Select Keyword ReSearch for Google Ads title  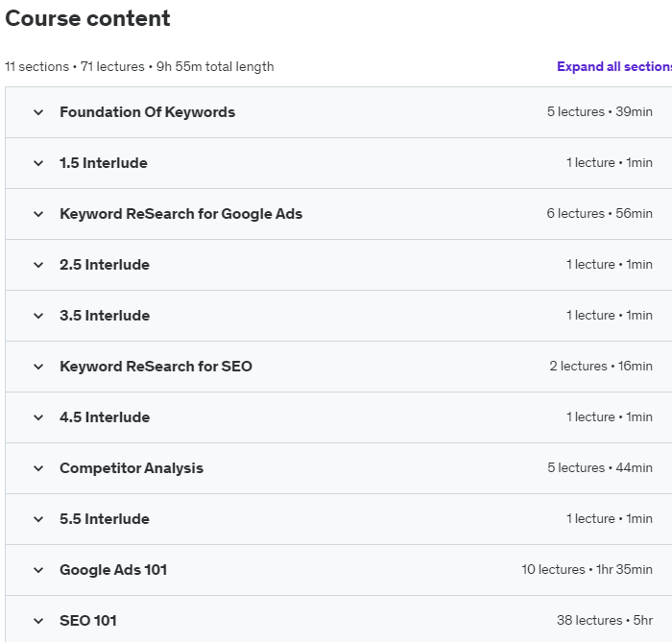point(180,214)
